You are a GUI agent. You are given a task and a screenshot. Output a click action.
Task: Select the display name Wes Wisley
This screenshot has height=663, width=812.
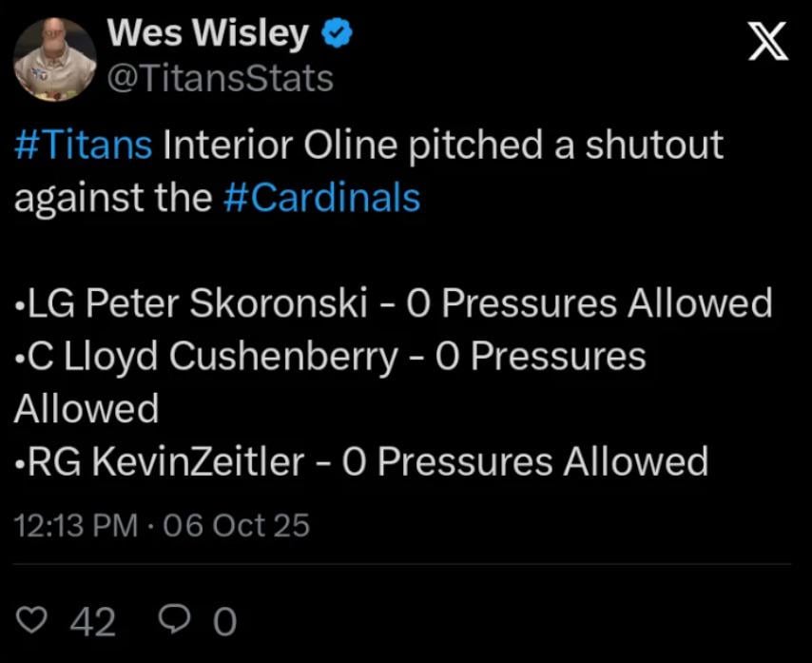[x=207, y=30]
